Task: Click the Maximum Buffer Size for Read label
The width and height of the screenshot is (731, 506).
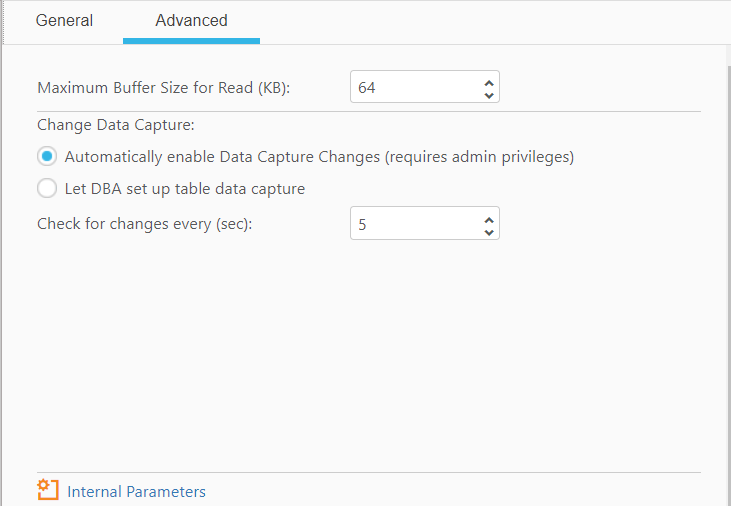Action: tap(163, 88)
